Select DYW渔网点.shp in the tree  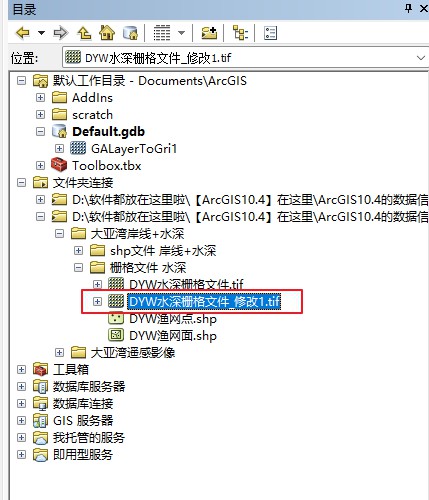click(x=173, y=319)
